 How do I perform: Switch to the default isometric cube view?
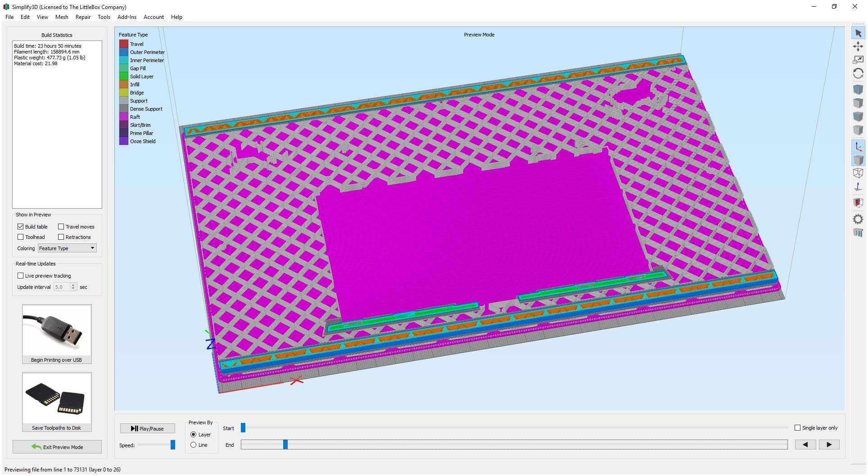coord(858,90)
